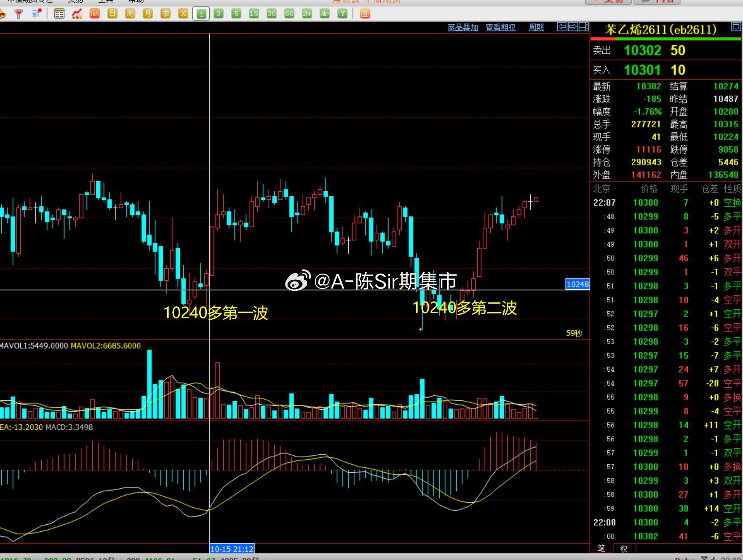This screenshot has height=560, width=743.
Task: Click the 商品叠加 link
Action: pyautogui.click(x=463, y=27)
